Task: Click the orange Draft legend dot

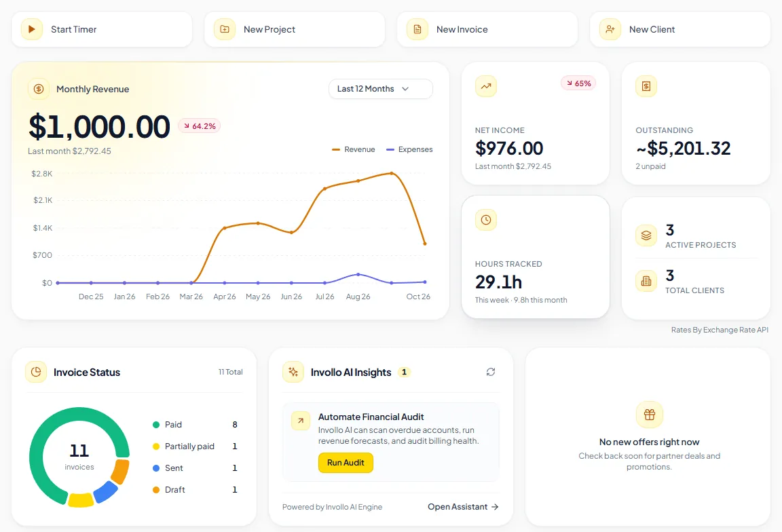Action: click(156, 490)
